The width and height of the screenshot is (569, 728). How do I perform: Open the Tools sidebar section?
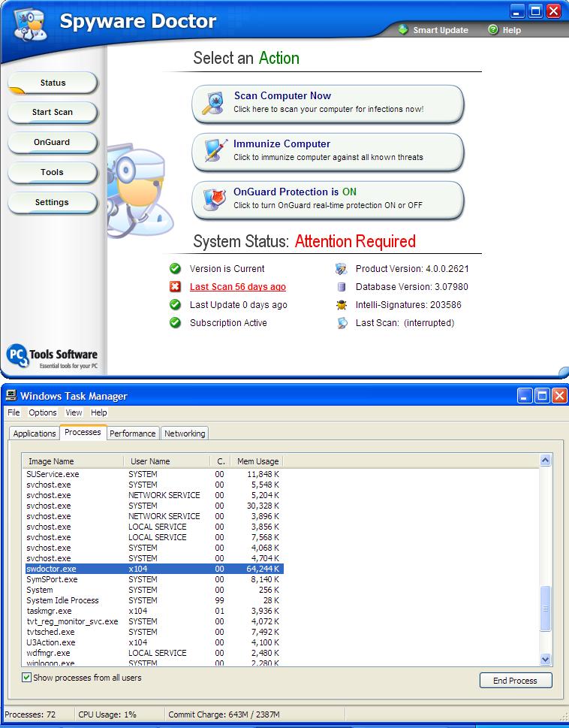click(x=53, y=172)
